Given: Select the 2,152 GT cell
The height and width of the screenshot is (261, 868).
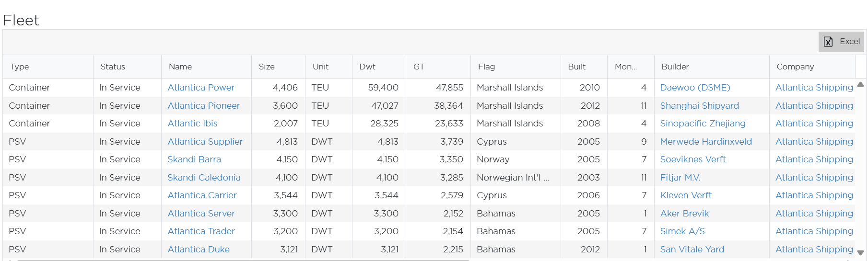Looking at the screenshot, I should (x=438, y=214).
